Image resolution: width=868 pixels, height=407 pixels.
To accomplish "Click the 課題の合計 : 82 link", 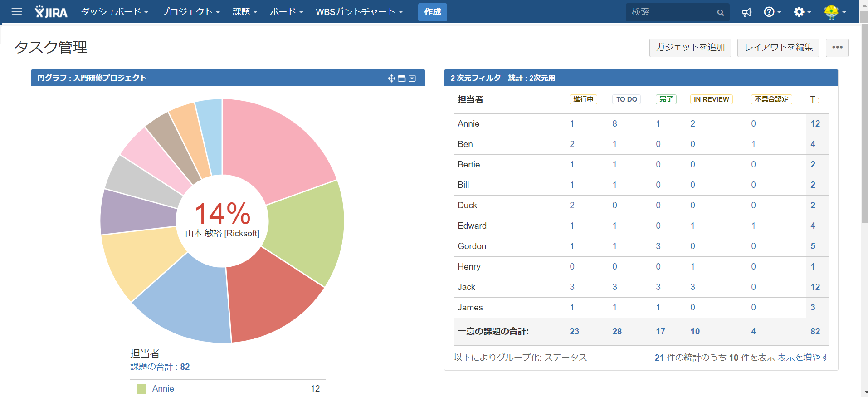I will [x=160, y=367].
